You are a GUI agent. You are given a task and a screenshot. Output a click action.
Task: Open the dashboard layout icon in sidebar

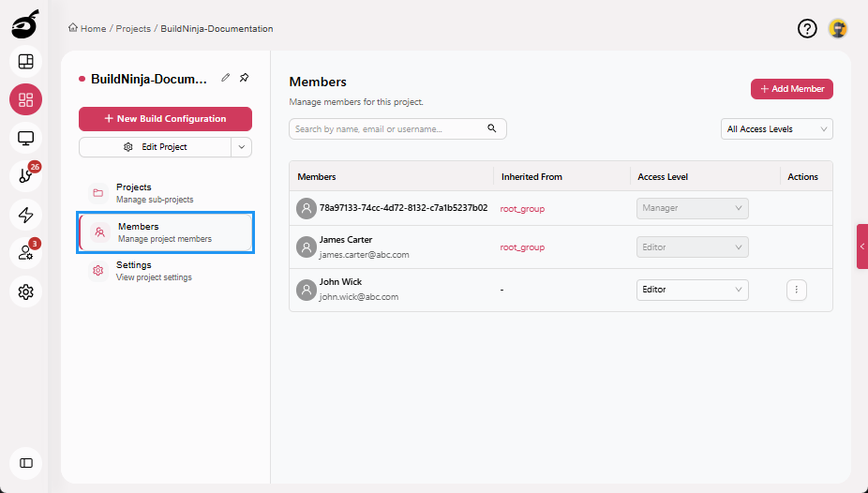26,62
